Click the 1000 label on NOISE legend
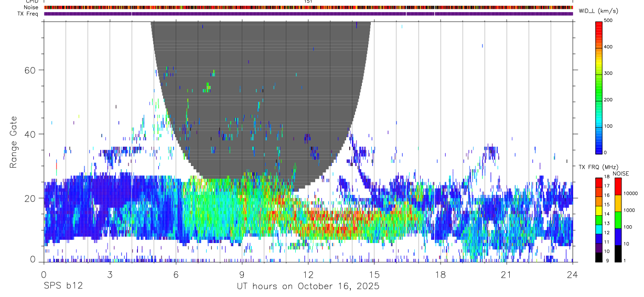 629,210
